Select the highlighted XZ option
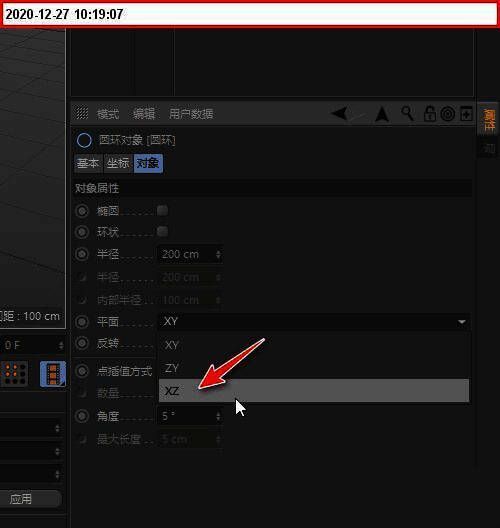 (x=314, y=391)
